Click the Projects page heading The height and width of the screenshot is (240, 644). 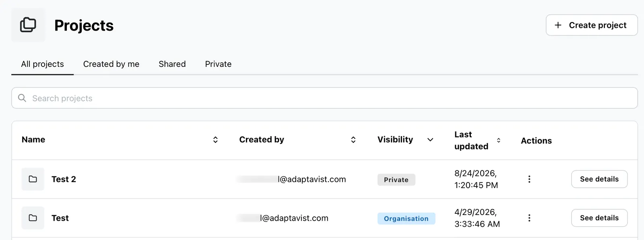pos(84,25)
